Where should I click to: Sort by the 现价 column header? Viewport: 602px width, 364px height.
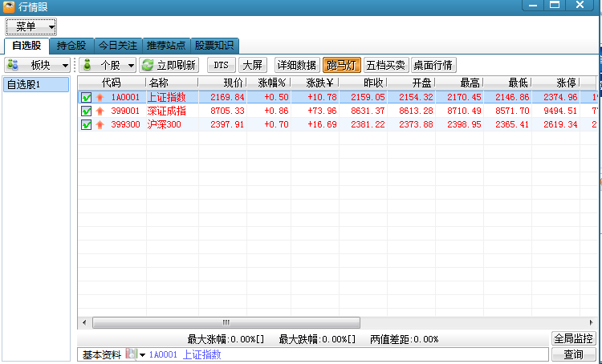click(222, 83)
